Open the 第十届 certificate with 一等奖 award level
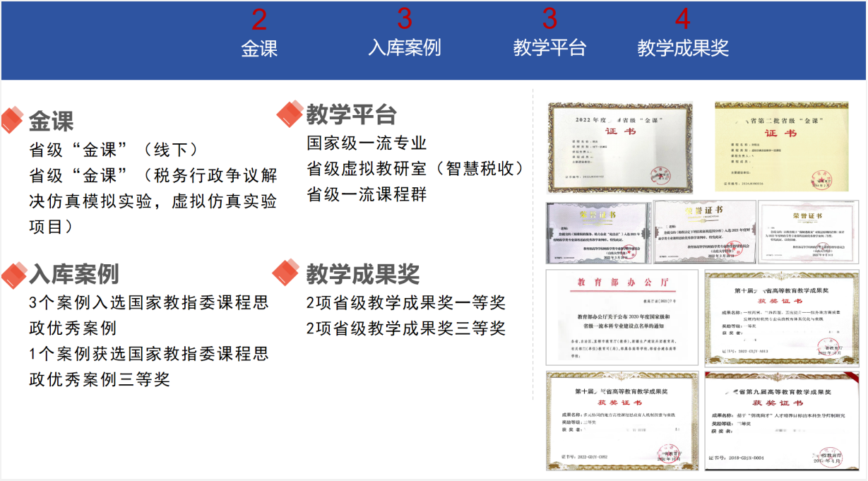This screenshot has height=481, width=868. tap(780, 316)
